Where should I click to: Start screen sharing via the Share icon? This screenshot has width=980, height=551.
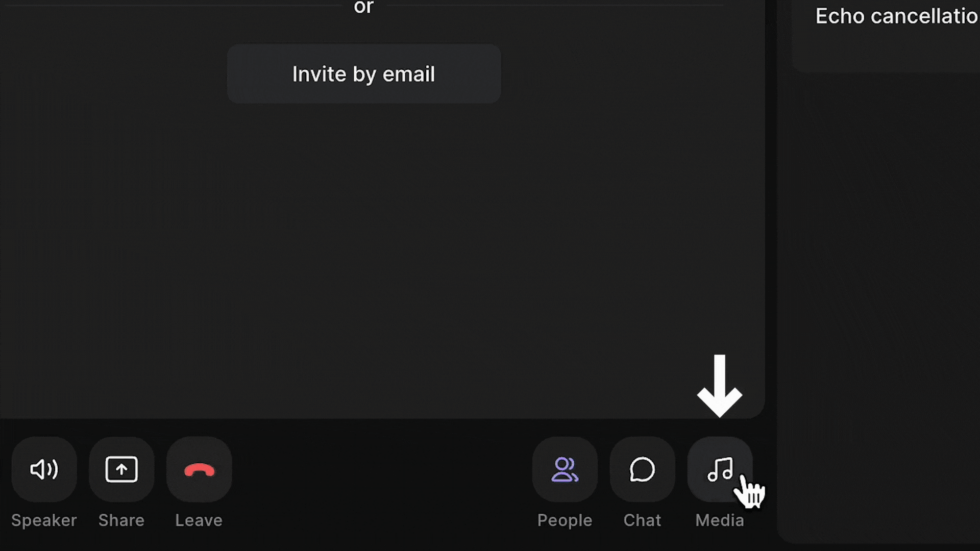pos(121,469)
